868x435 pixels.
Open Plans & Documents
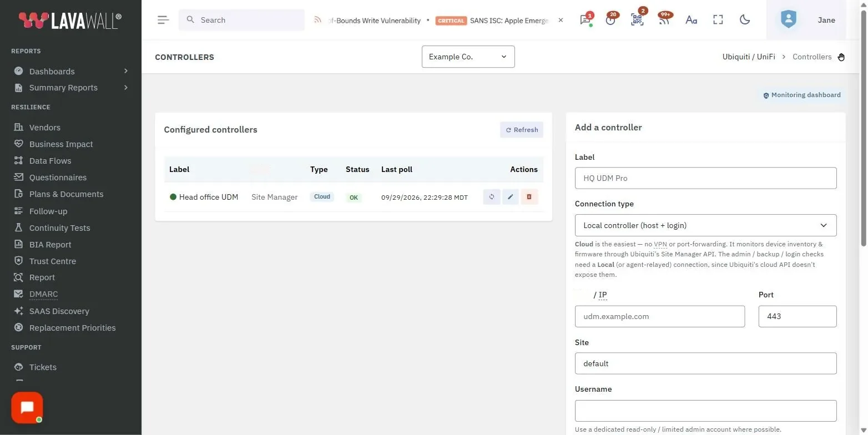click(x=66, y=194)
